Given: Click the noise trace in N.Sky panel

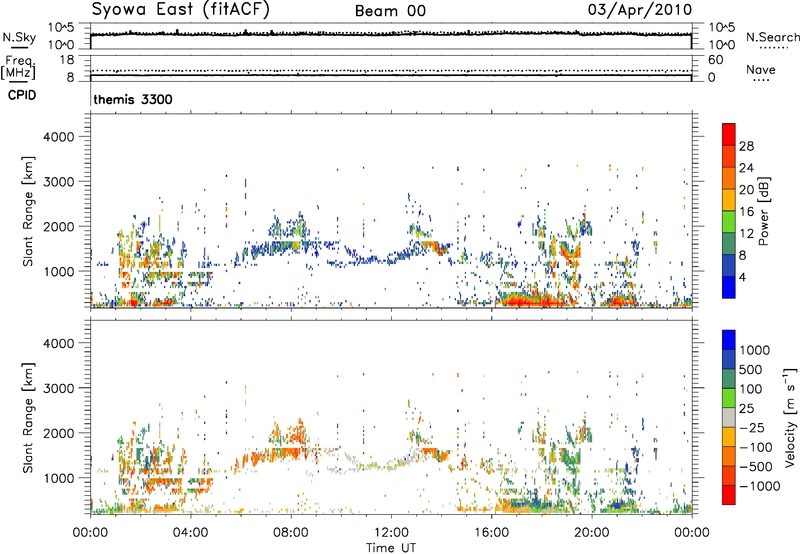Looking at the screenshot, I should tap(391, 34).
